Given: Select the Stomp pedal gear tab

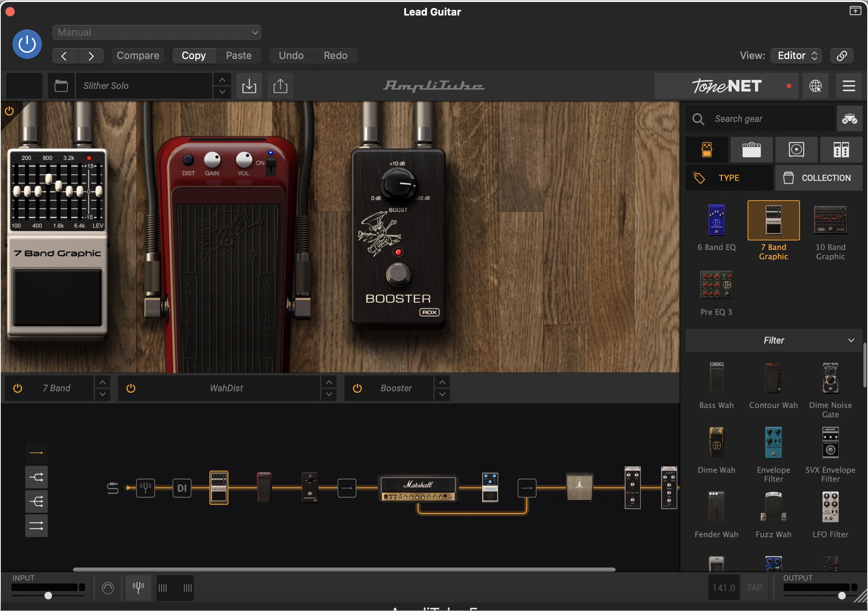Looking at the screenshot, I should (x=707, y=149).
